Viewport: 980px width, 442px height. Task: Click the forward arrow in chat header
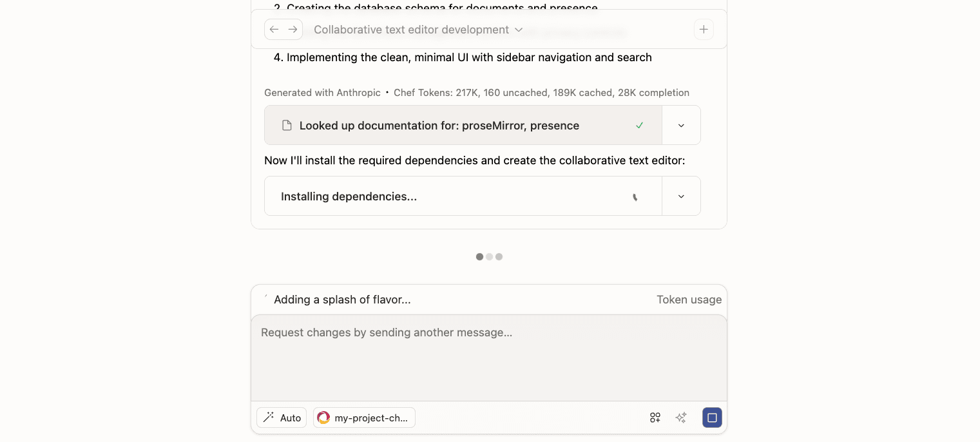(x=293, y=30)
